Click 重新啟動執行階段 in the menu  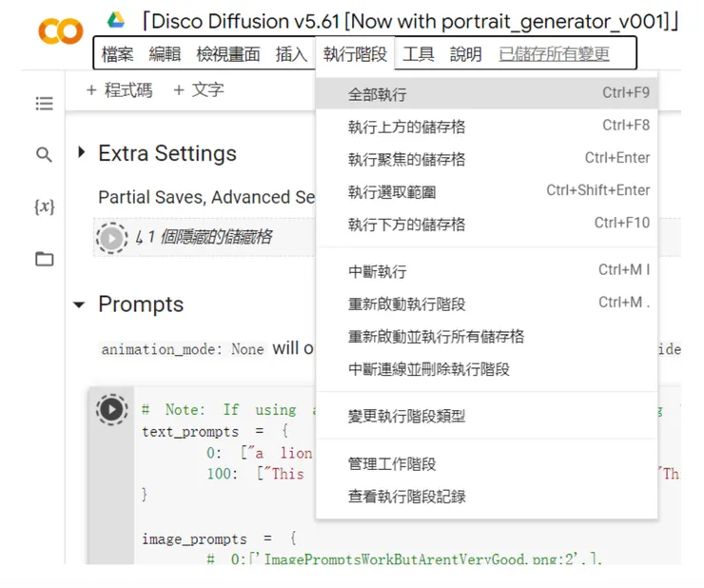tap(406, 304)
